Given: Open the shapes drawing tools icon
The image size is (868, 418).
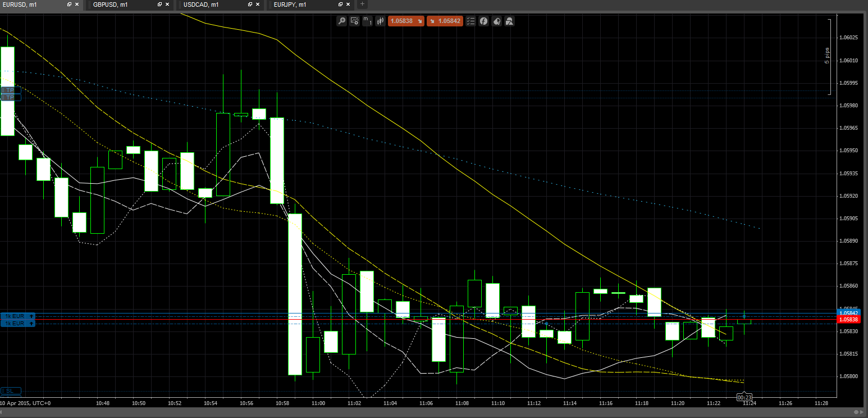Looking at the screenshot, I should click(x=509, y=21).
